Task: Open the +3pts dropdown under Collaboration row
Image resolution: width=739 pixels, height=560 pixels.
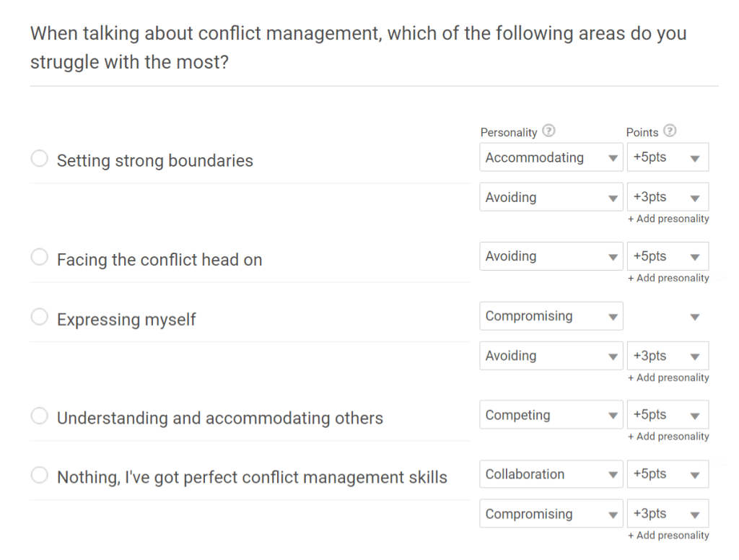Action: point(668,514)
